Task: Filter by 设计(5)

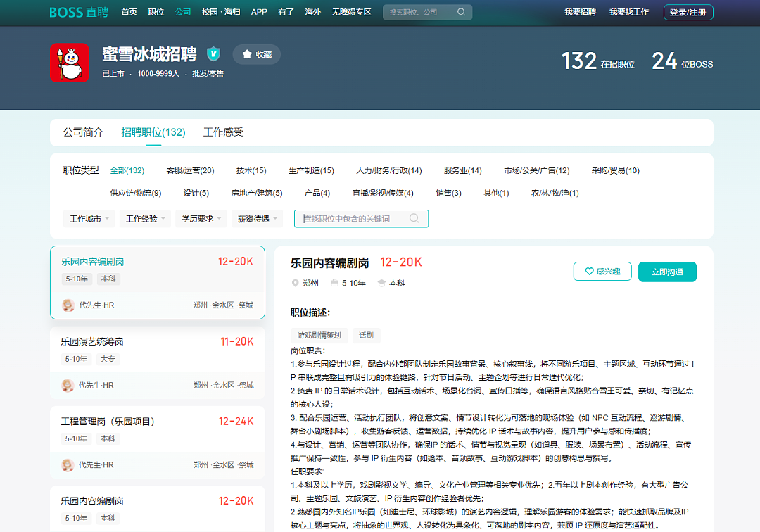Action: tap(196, 193)
